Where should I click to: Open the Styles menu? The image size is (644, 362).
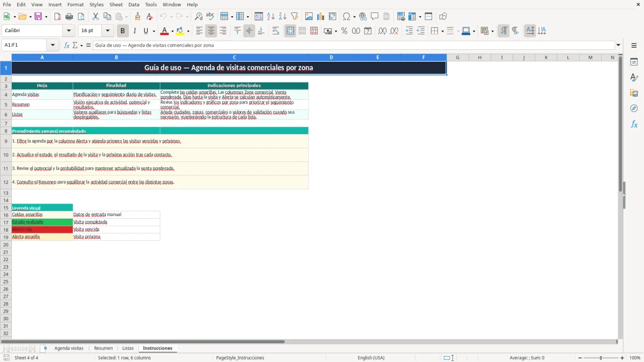click(97, 4)
